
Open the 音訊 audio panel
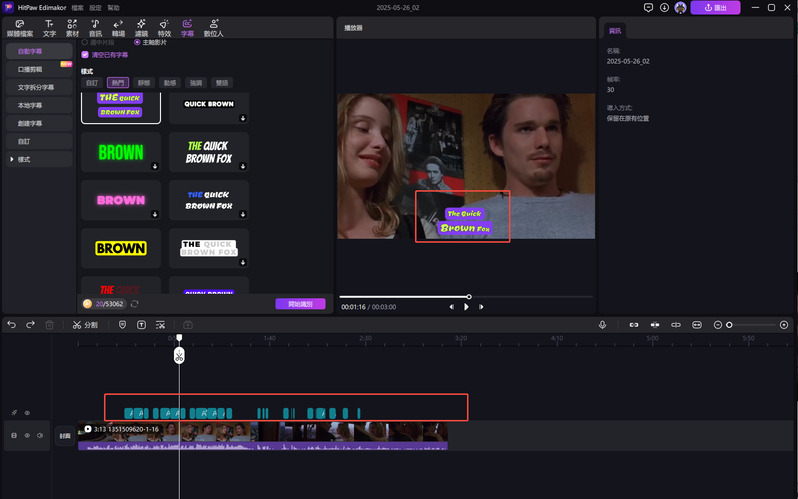(x=95, y=28)
